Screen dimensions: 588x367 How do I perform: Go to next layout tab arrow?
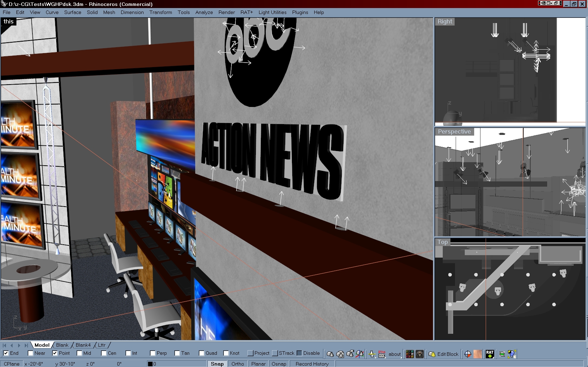(x=19, y=345)
